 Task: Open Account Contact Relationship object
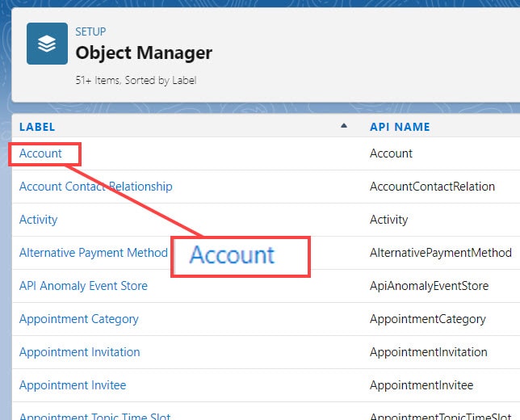click(96, 187)
